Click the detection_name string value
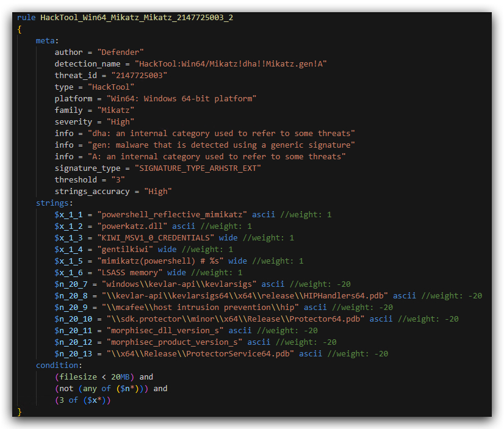Viewport: 504px width, 429px height. (231, 64)
